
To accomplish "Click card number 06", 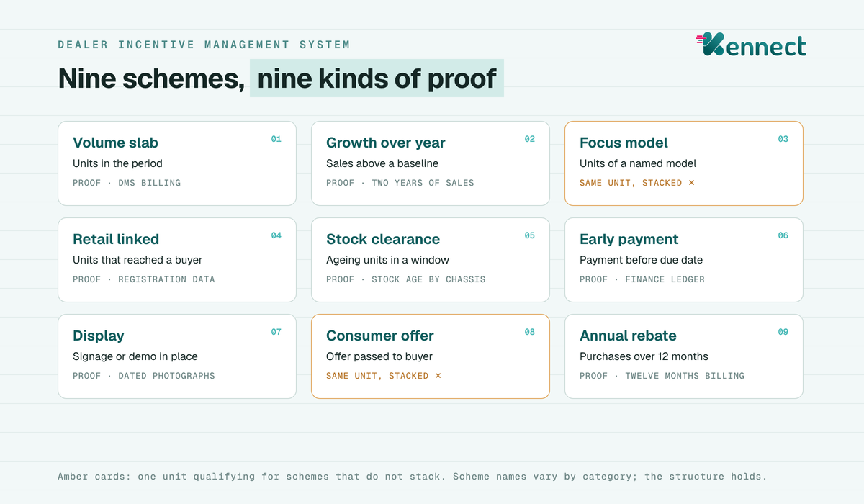I will tap(783, 235).
